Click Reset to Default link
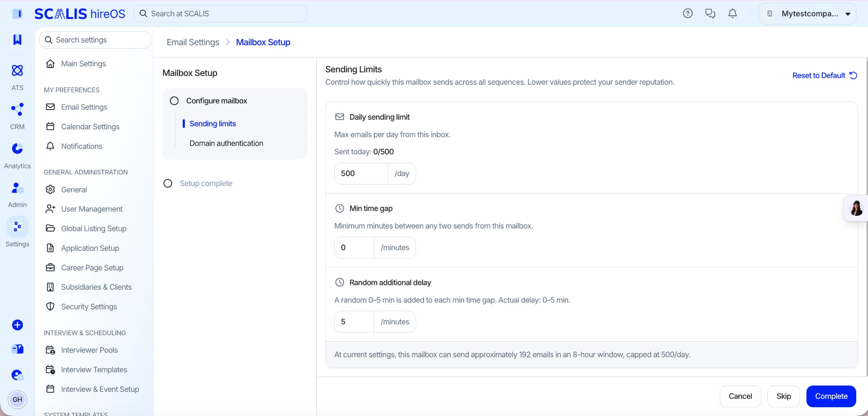Viewport: 868px width, 416px height. pyautogui.click(x=819, y=75)
